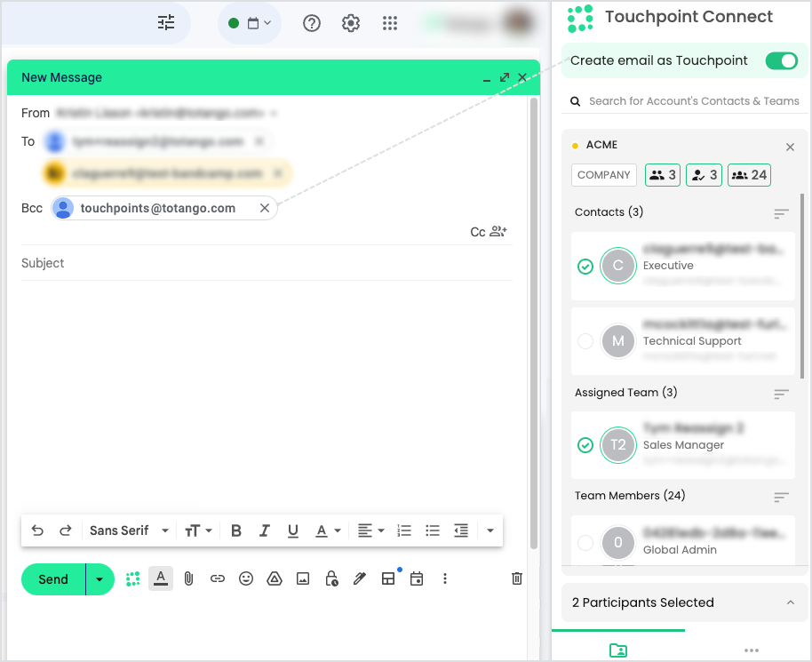The image size is (812, 662).
Task: Open the text alignment dropdown
Action: pos(370,530)
